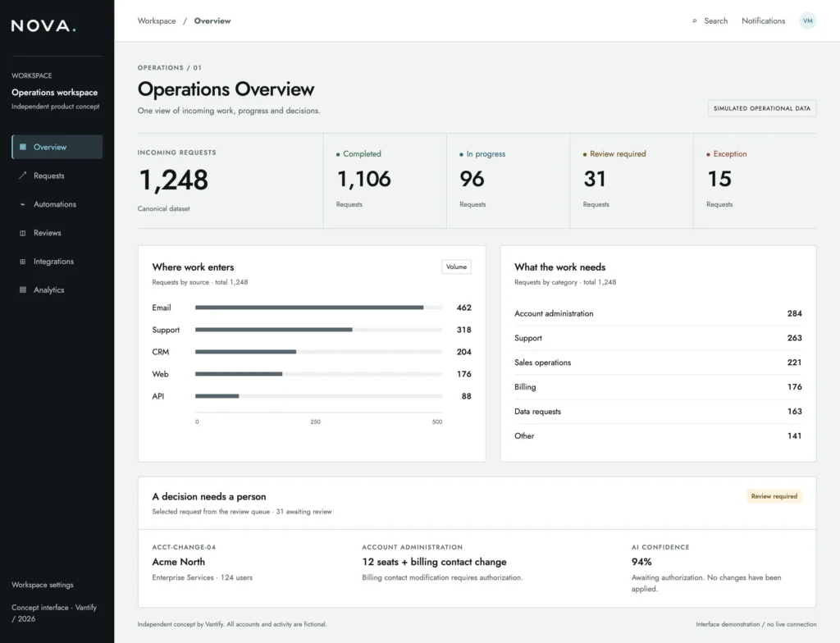Open the Overview menu item
840x643 pixels.
click(57, 147)
